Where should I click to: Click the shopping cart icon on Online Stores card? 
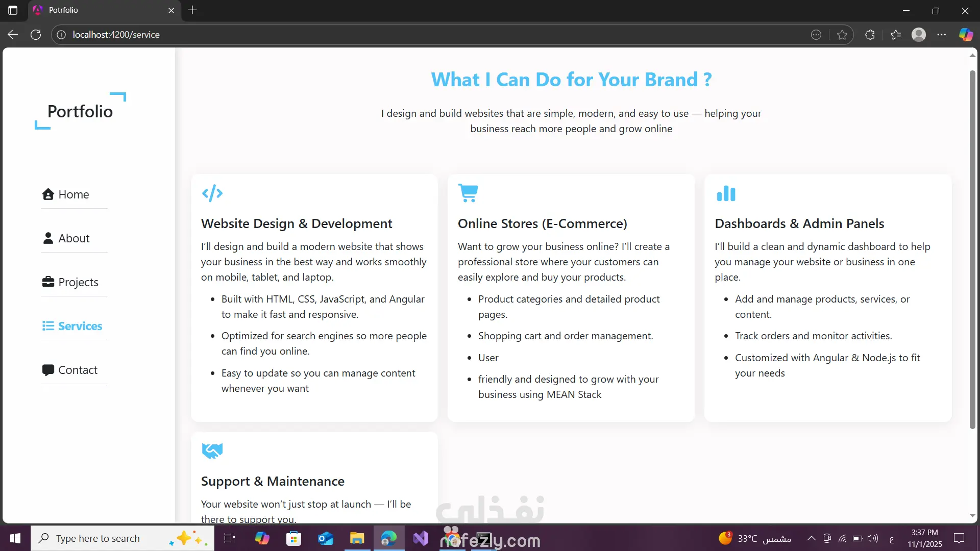[468, 193]
